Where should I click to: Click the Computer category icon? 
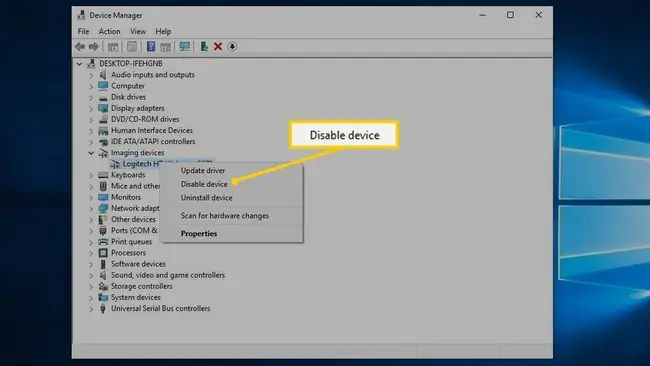(103, 86)
